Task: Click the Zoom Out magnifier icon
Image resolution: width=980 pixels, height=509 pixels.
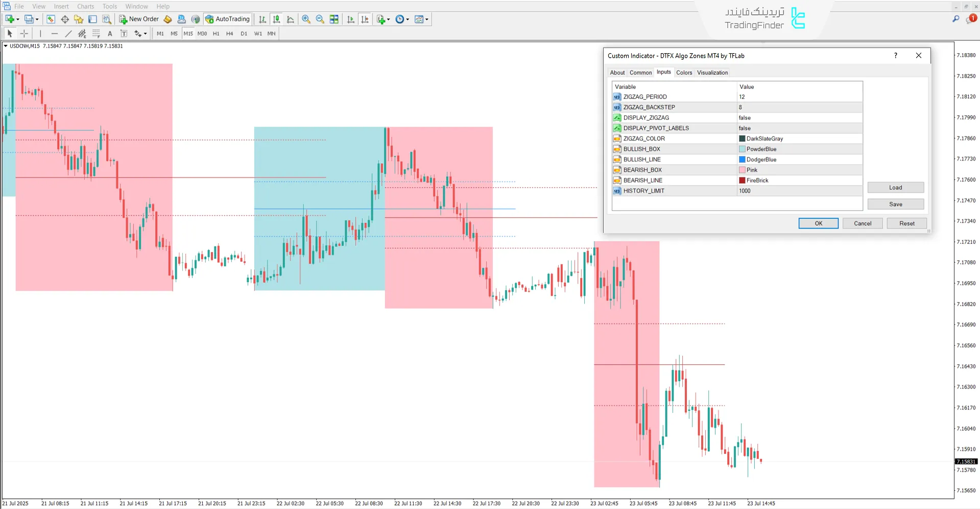Action: [320, 19]
